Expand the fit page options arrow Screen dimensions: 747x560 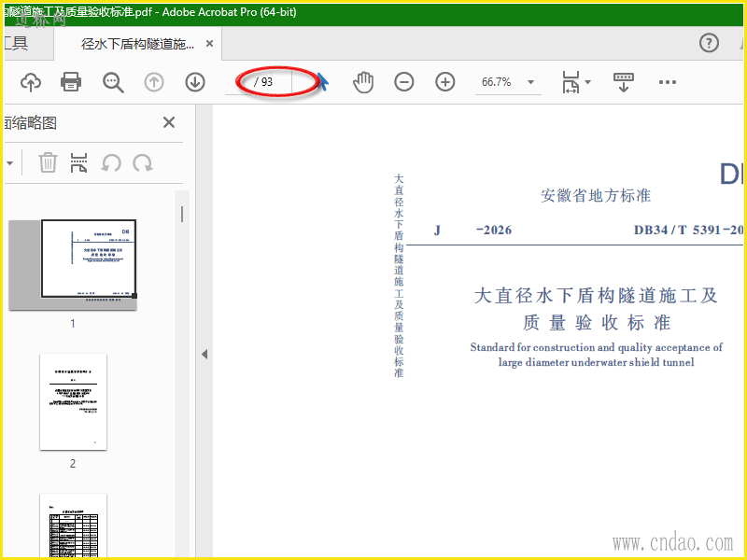[x=588, y=82]
